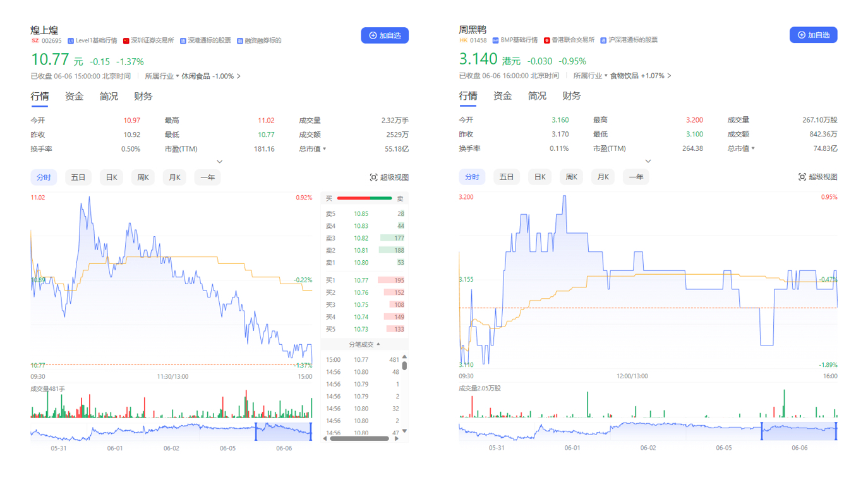Screen dimensions: 868x480
Task: Click 深圳证券交易所 flag icon
Action: [x=126, y=41]
